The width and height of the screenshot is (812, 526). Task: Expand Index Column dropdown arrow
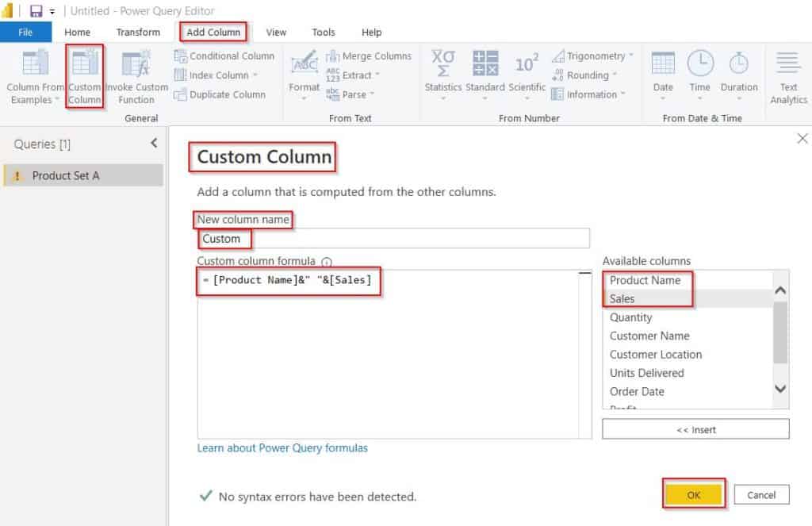(255, 75)
